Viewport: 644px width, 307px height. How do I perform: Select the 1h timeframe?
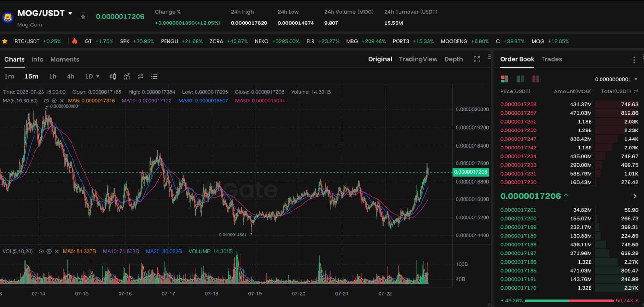[53, 76]
